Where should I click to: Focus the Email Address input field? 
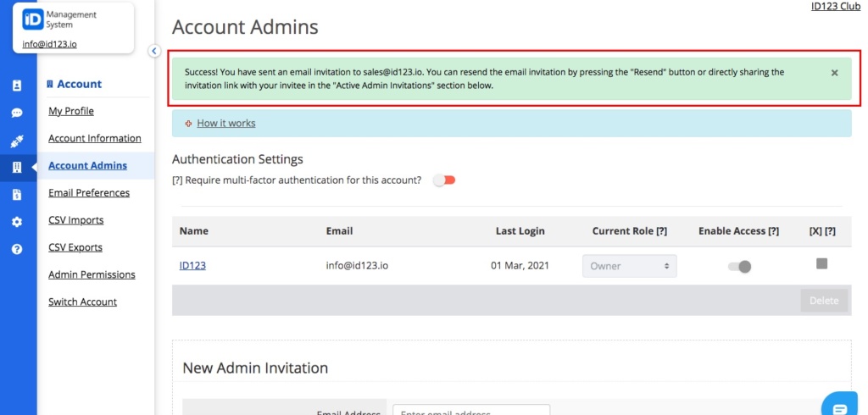coord(471,411)
